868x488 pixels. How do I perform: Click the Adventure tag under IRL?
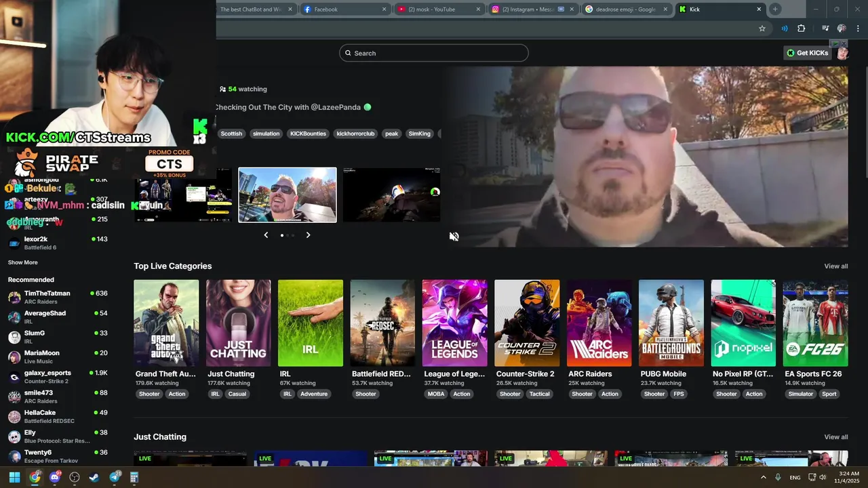tap(314, 394)
